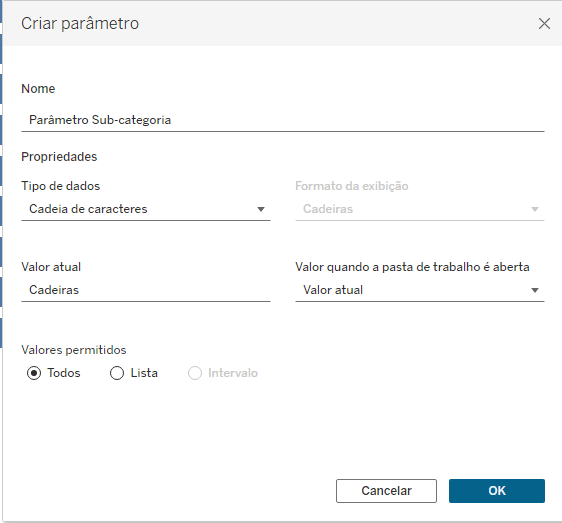Viewport: 562px width, 523px height.
Task: Confirm with the OK button
Action: coord(497,491)
